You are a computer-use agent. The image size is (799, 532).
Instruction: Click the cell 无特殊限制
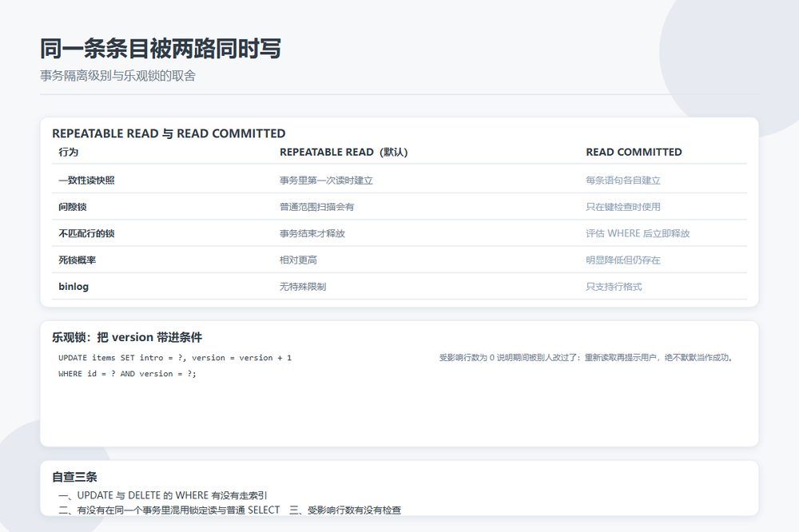tap(303, 287)
